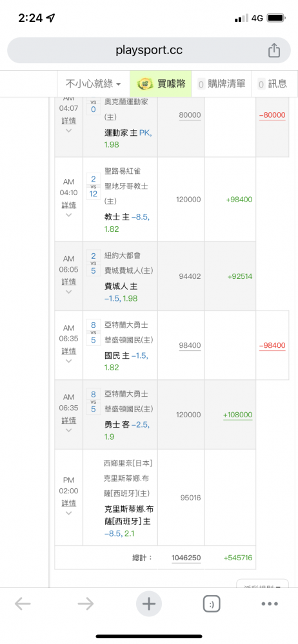
Task: Open the tab switcher icon
Action: pyautogui.click(x=212, y=604)
